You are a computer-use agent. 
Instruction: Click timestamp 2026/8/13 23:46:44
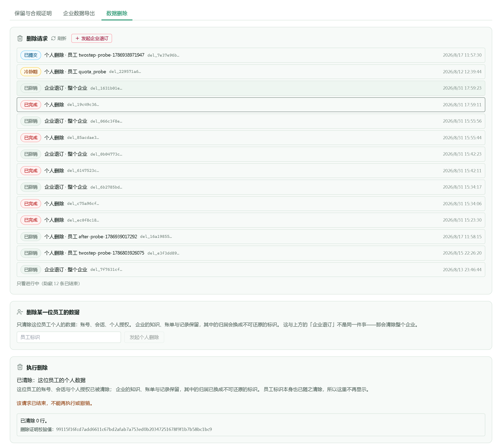pyautogui.click(x=462, y=270)
